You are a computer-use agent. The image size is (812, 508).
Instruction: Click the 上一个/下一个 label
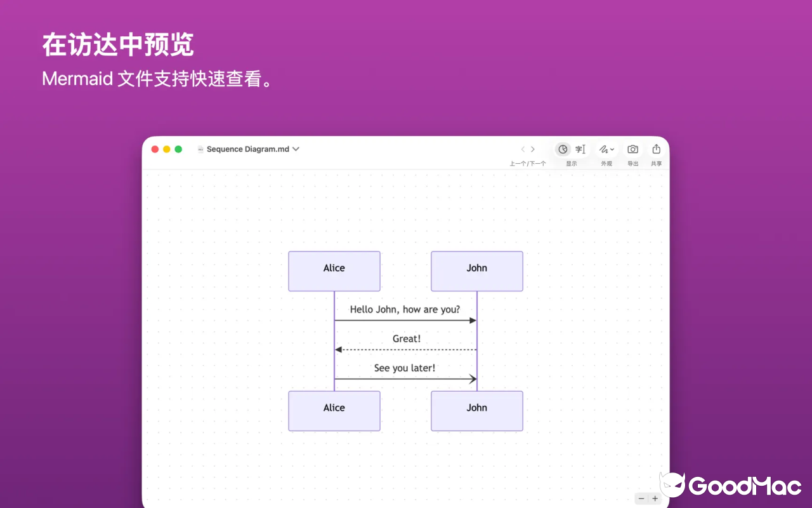tap(528, 164)
